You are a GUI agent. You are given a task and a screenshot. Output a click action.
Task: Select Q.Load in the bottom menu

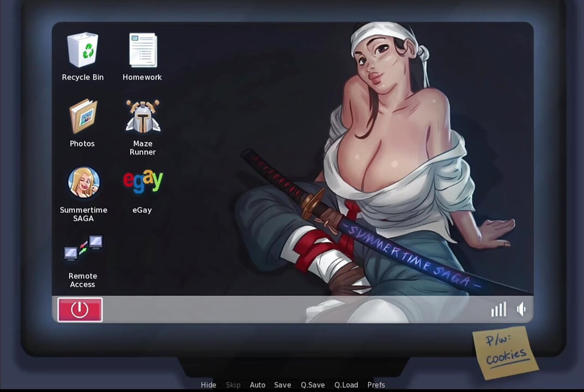coord(346,385)
